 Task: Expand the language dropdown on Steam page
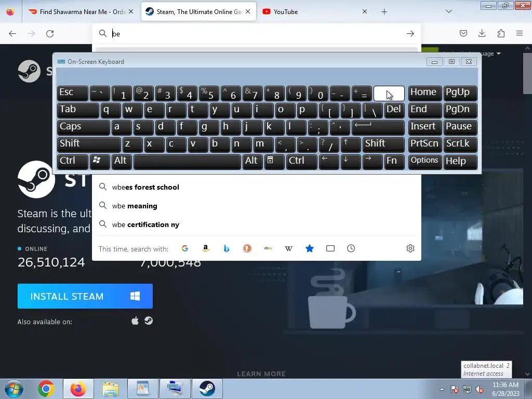point(498,54)
